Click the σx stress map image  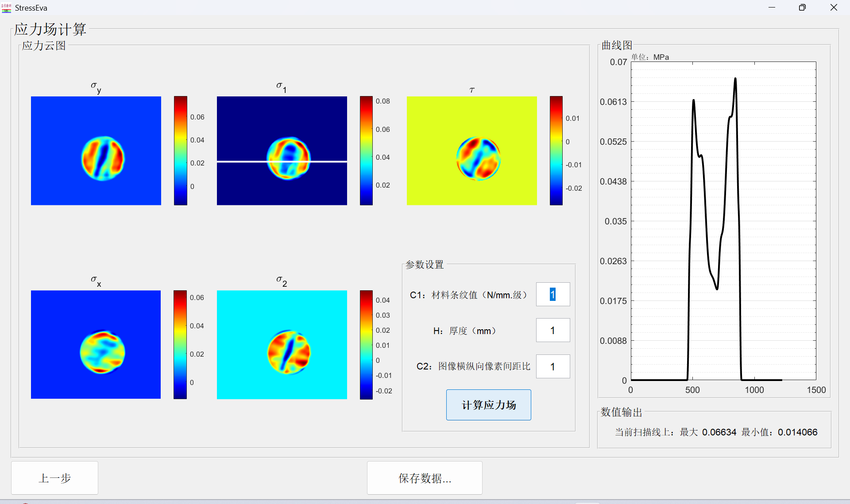[96, 344]
